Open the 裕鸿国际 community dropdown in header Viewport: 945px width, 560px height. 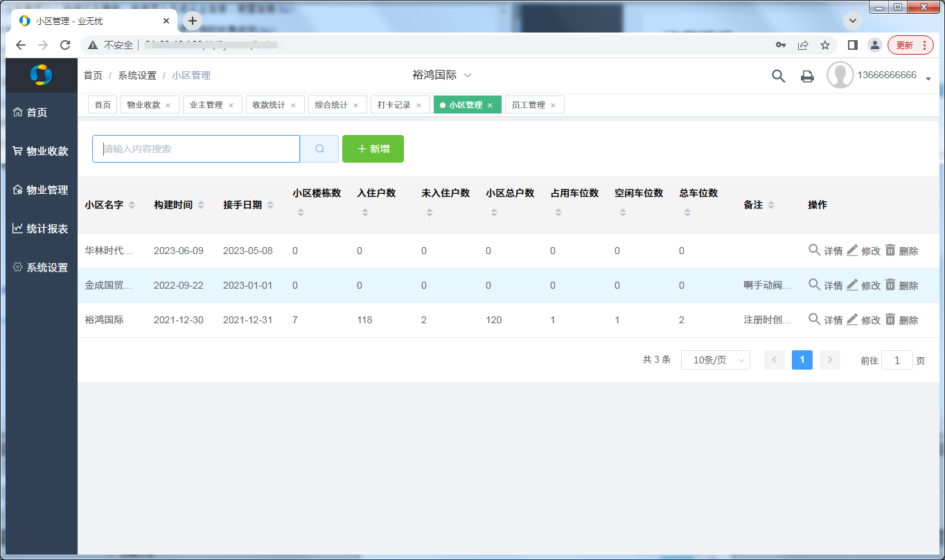442,75
